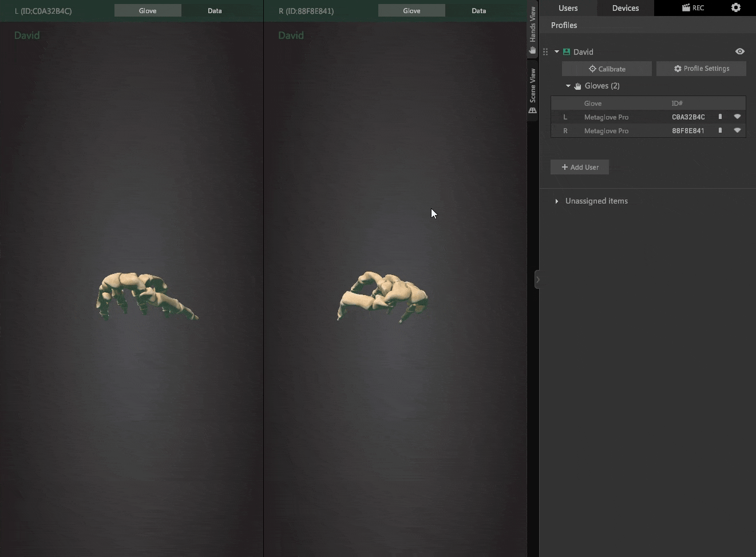Click the green user icon next to David
This screenshot has width=756, height=557.
[567, 51]
